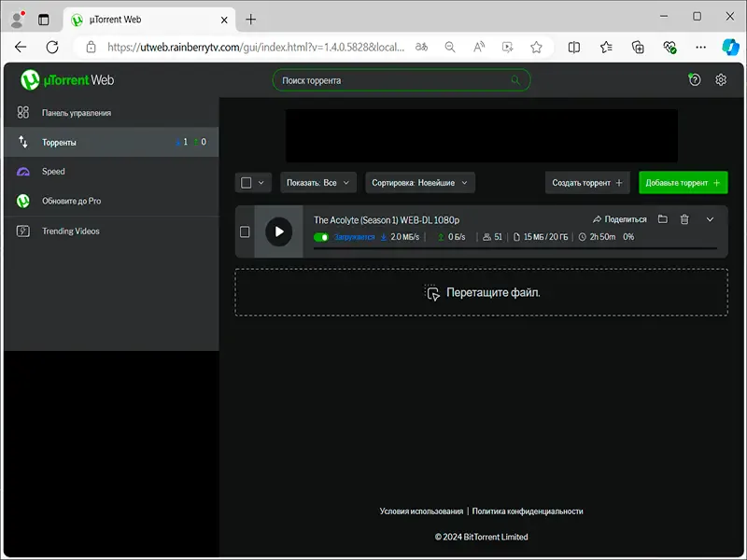Select Торренты in the sidebar
The width and height of the screenshot is (747, 560).
(111, 142)
